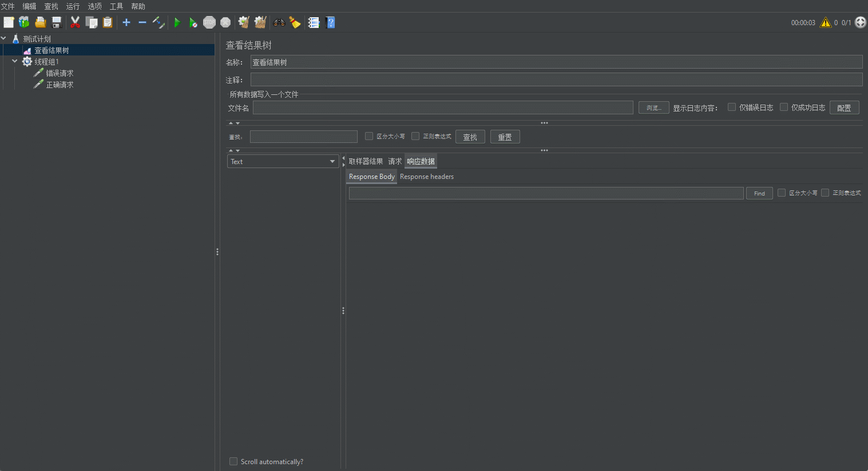Enable the 仅错误日志 checkbox
The image size is (868, 471).
click(732, 107)
